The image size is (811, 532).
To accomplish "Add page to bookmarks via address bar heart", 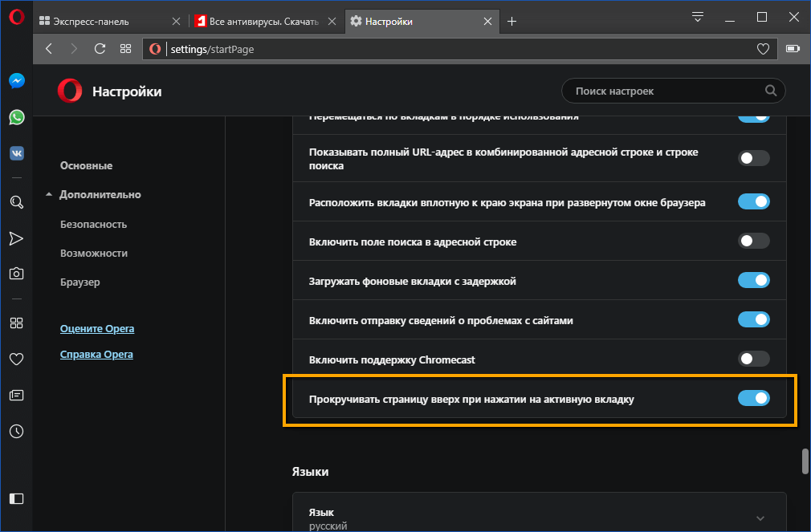I will pos(763,49).
